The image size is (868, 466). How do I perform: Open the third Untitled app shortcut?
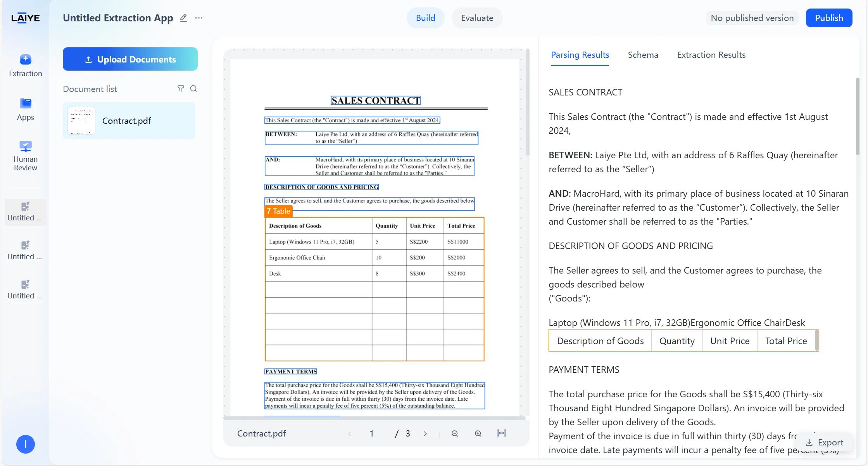click(25, 290)
